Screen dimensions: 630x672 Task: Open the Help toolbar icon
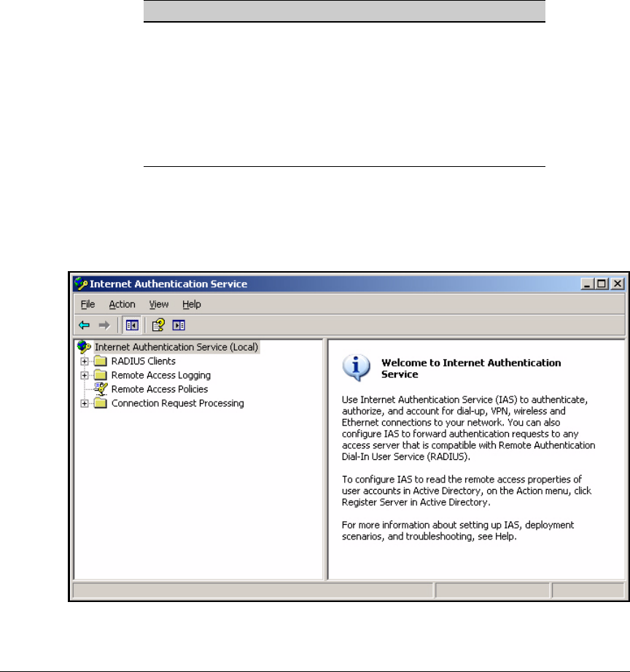coord(158,325)
